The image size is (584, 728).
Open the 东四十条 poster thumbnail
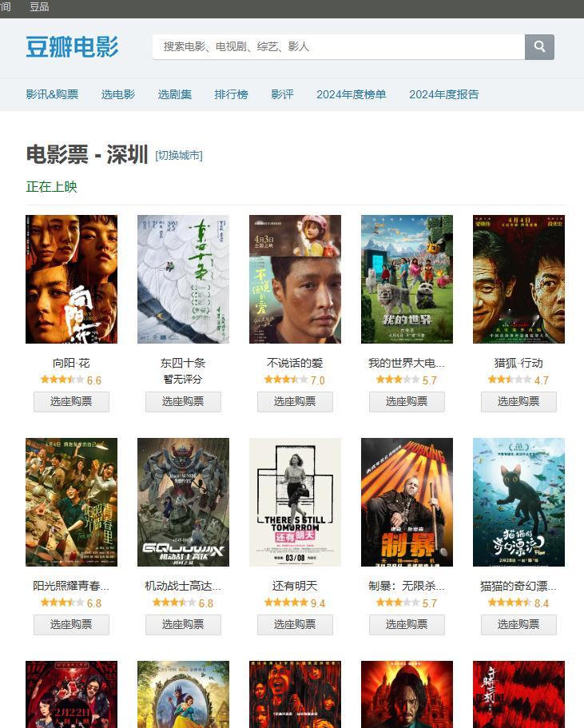(x=184, y=279)
